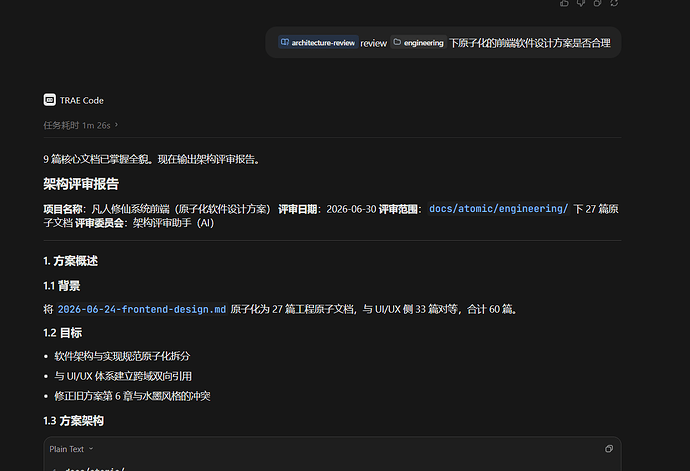
Task: Copy the Plain Text code block
Action: [609, 449]
